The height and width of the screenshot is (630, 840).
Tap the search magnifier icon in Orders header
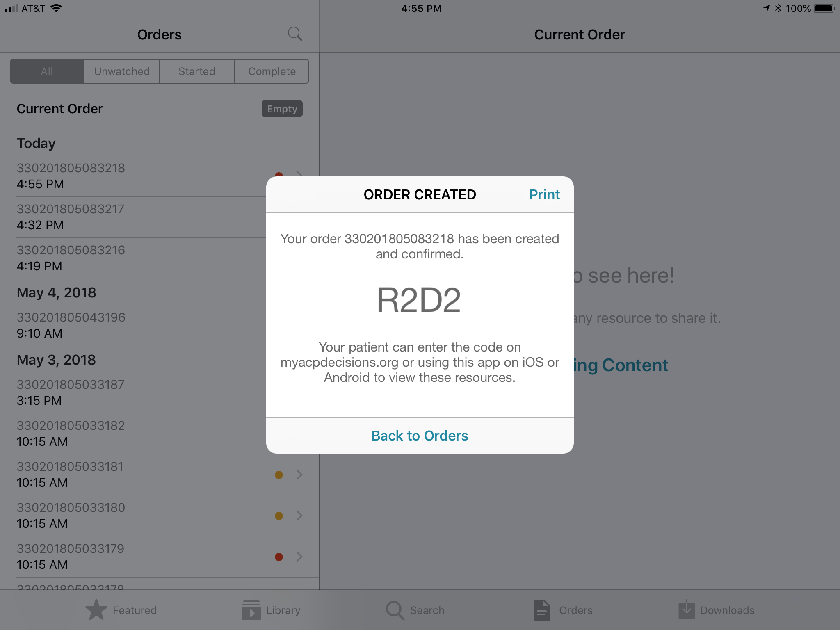(x=295, y=34)
